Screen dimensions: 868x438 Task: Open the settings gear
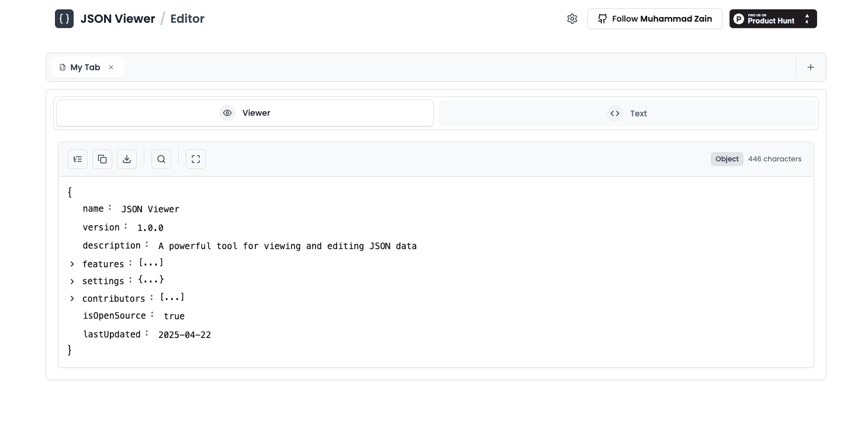tap(572, 19)
